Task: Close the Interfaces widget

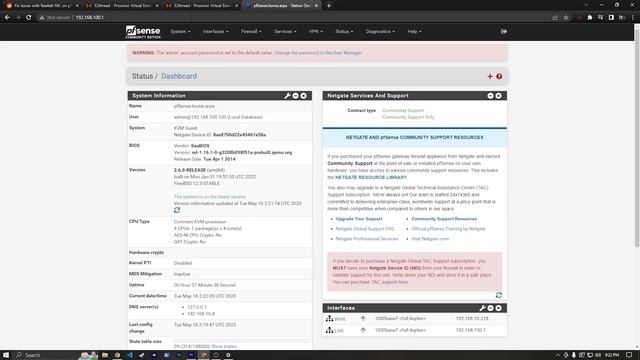Action: [x=498, y=308]
